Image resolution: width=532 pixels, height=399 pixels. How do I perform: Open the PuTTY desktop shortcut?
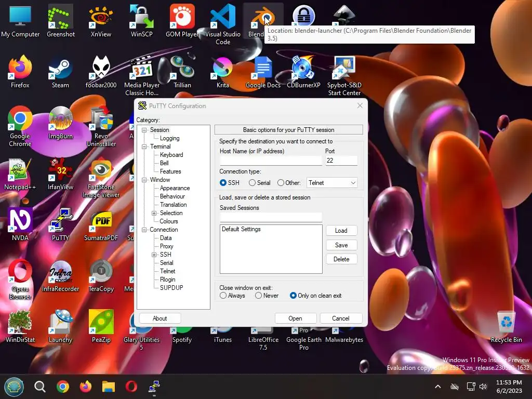(60, 224)
